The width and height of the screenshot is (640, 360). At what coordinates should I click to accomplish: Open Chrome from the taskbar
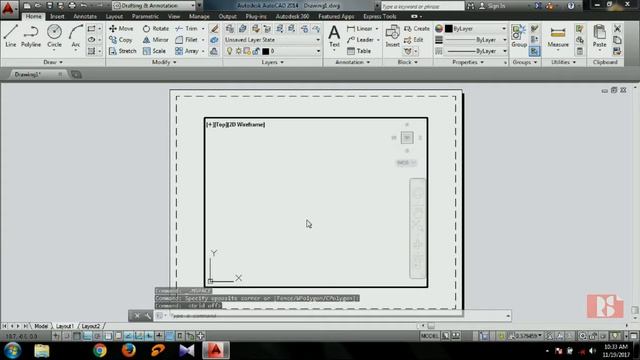(100, 350)
